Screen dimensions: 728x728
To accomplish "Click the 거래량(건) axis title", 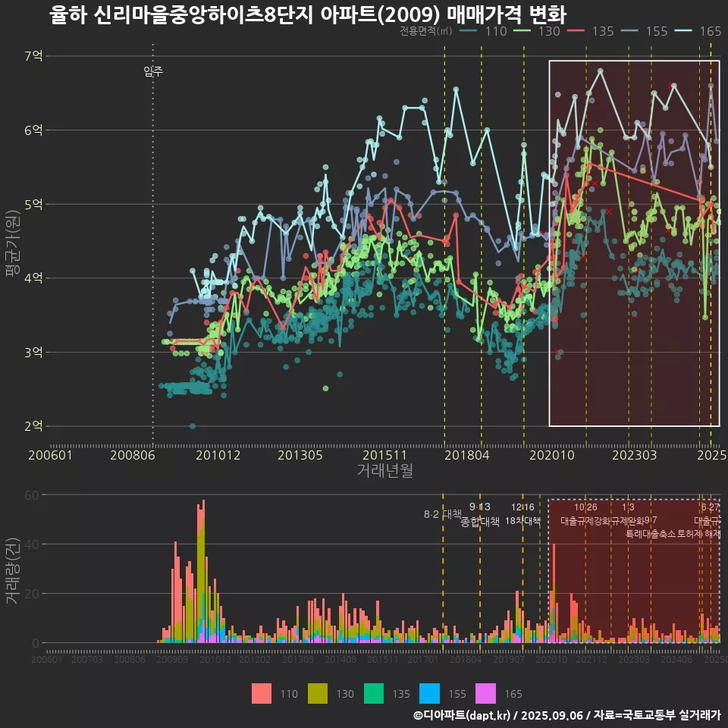I will (12, 570).
